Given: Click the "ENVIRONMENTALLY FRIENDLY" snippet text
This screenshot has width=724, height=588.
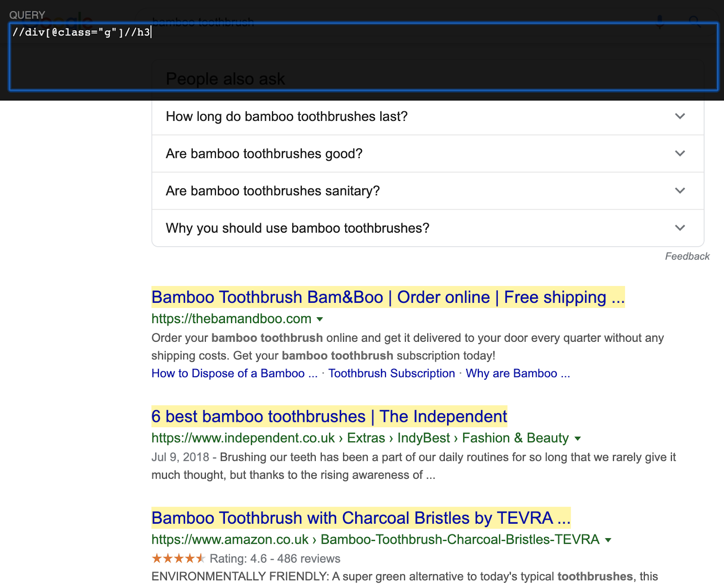Looking at the screenshot, I should [x=405, y=576].
